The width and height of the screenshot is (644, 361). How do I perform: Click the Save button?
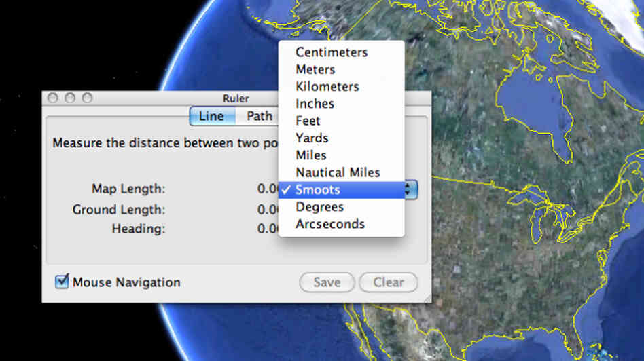327,282
